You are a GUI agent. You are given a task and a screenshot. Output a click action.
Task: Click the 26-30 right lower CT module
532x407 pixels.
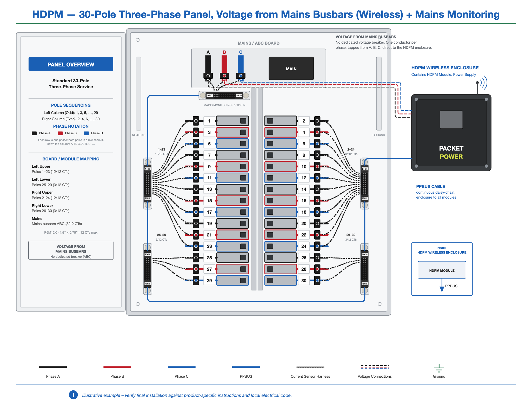coord(365,269)
